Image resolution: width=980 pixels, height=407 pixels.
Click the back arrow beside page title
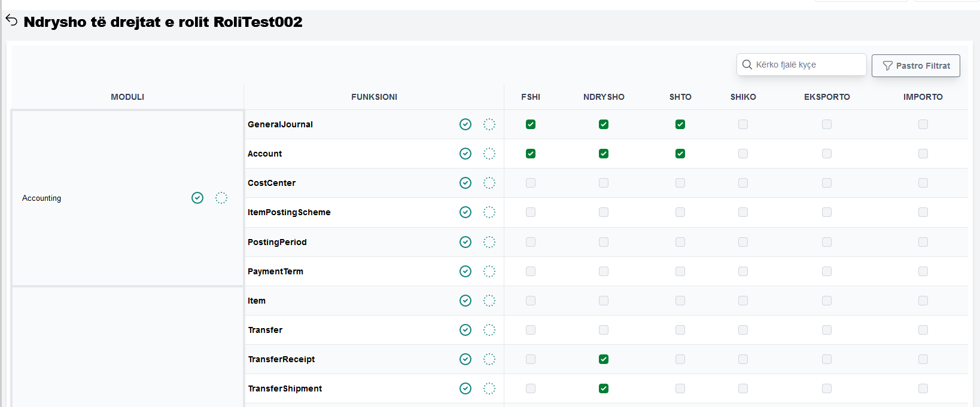[x=11, y=20]
